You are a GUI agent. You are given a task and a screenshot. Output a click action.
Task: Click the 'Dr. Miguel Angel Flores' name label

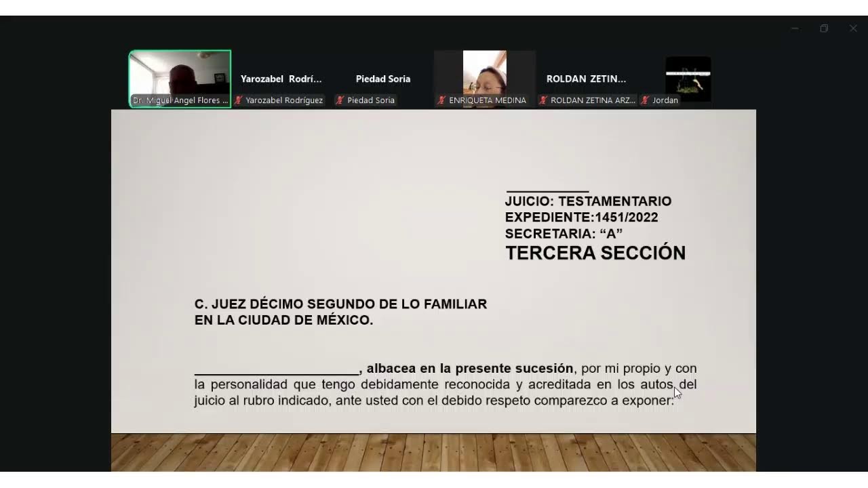pyautogui.click(x=180, y=100)
